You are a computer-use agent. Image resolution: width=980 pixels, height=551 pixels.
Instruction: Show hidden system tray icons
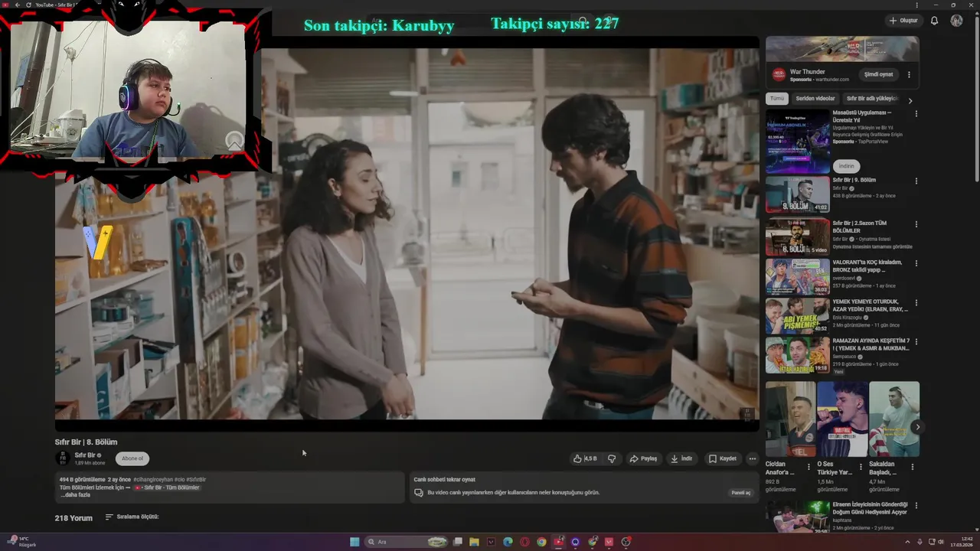pyautogui.click(x=907, y=542)
